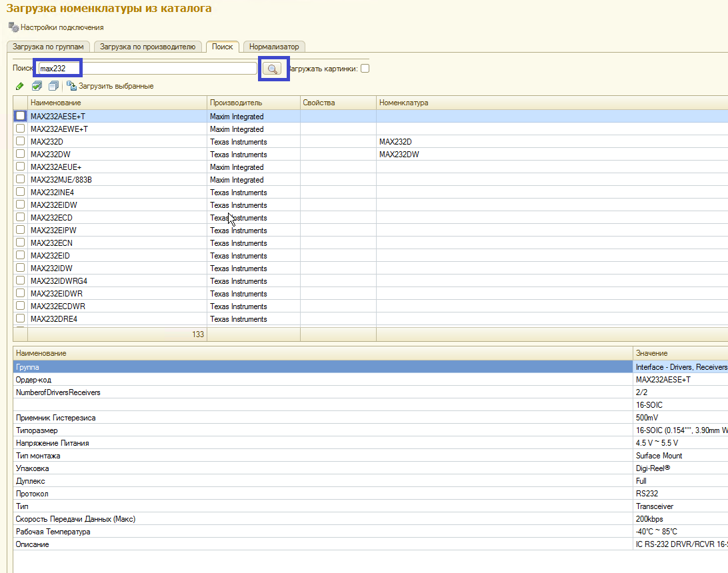Viewport: 728px width, 573px height.
Task: Switch to the Загрузка по группам tab
Action: click(x=49, y=47)
